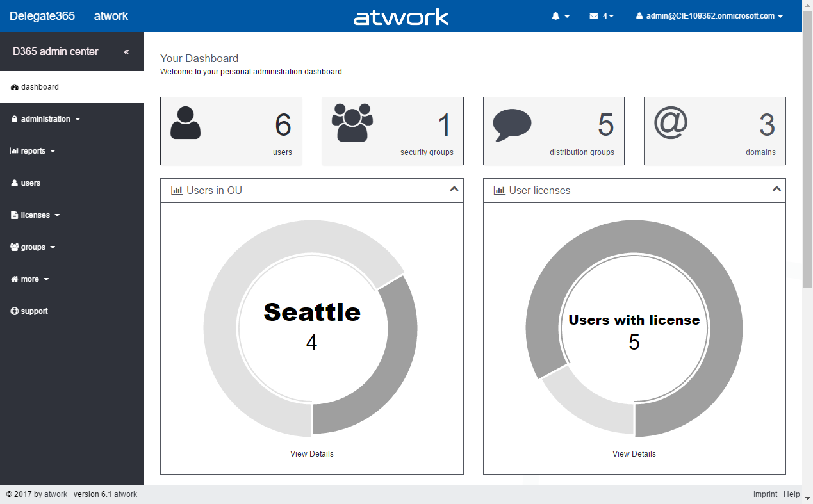This screenshot has width=813, height=504.
Task: Click the group icon next to groups menu
Action: point(15,247)
